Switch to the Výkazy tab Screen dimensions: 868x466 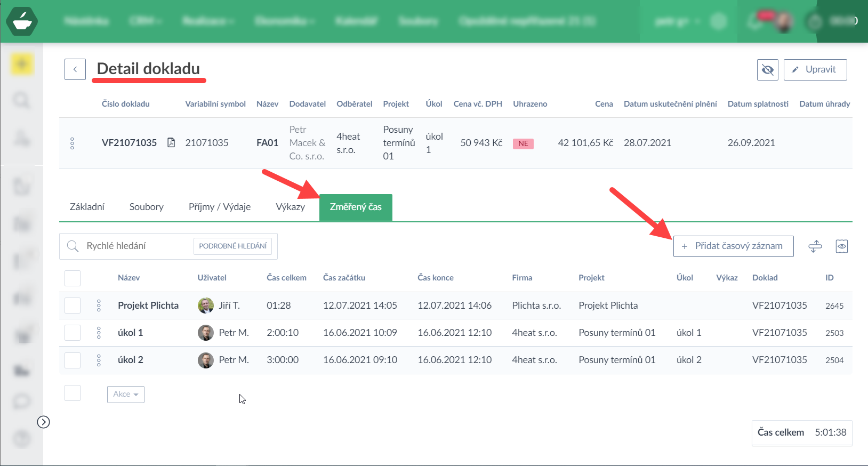(290, 207)
